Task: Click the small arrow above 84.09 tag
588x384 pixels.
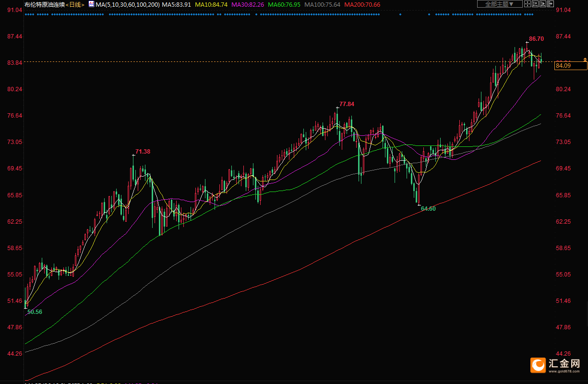Action: point(585,60)
